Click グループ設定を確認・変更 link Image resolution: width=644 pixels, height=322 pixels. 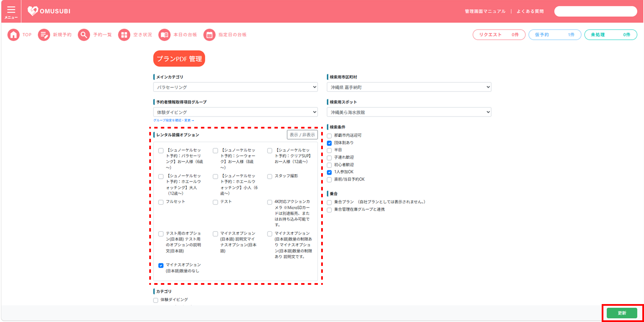pos(174,120)
